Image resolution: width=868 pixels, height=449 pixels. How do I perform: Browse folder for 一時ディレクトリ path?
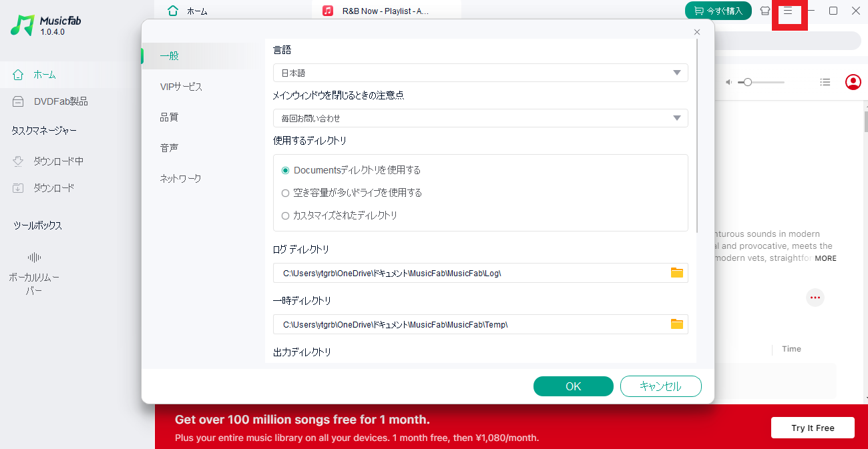click(x=676, y=324)
